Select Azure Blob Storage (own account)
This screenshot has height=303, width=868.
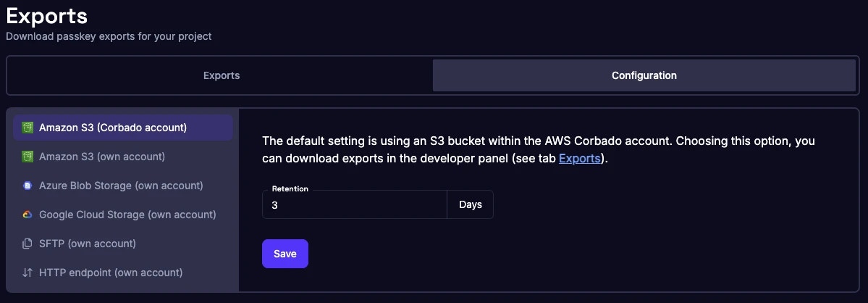pos(121,186)
